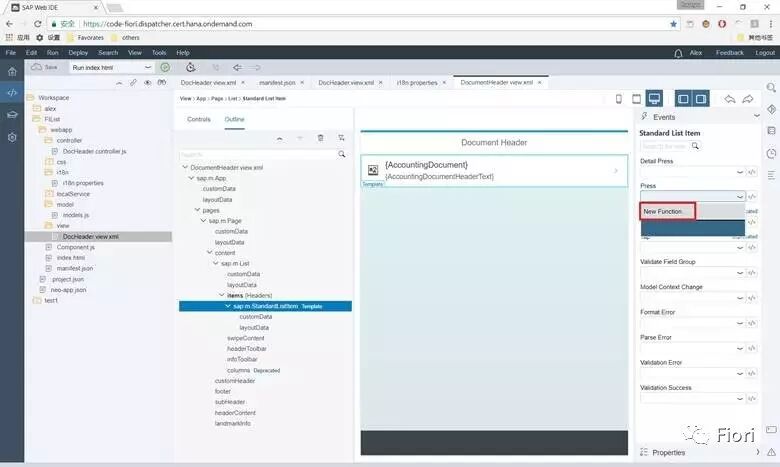Click the link with editor icon
The image size is (780, 467).
(x=133, y=83)
